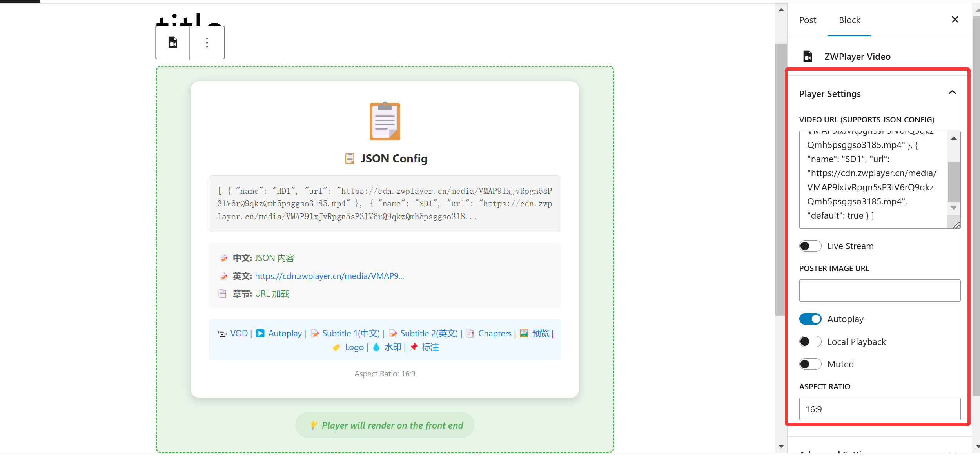Click the small clipboard icon beside JSON Config heading
The image size is (980, 456).
coord(349,159)
